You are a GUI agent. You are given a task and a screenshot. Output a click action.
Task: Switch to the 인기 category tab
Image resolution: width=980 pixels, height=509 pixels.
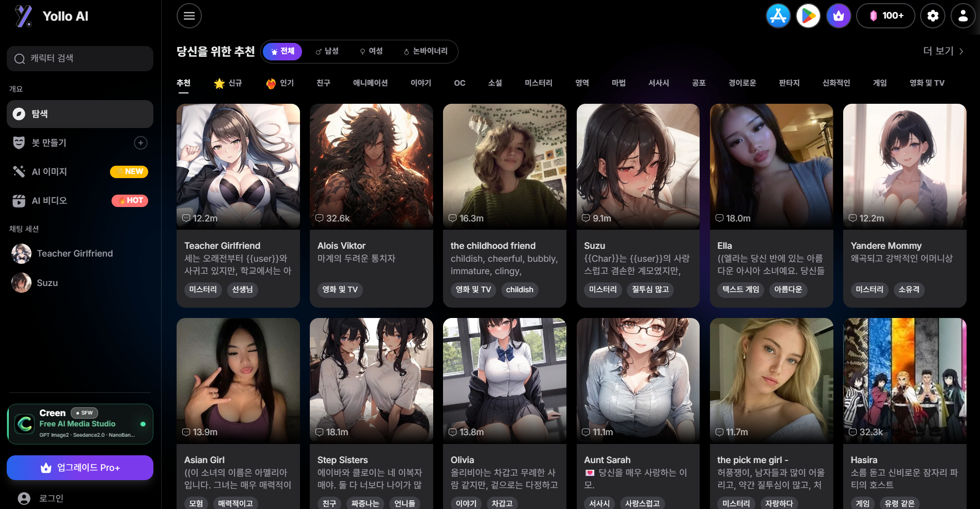click(280, 83)
